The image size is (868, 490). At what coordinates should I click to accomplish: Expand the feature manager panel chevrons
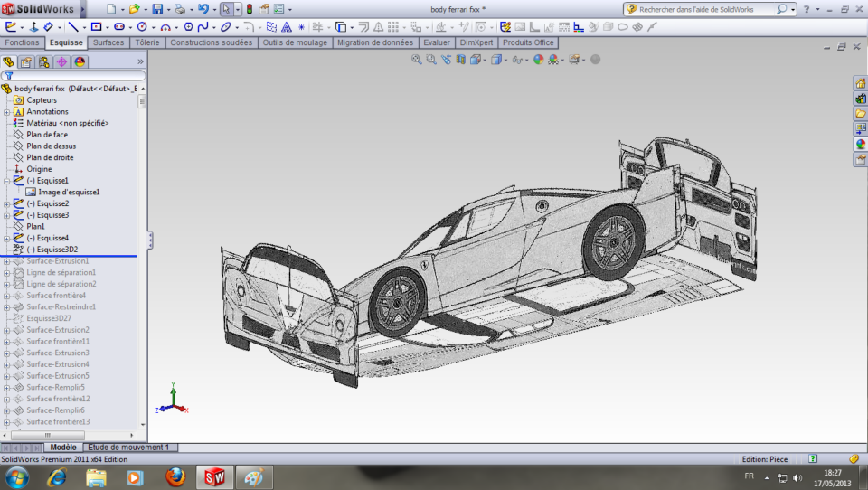(x=140, y=61)
